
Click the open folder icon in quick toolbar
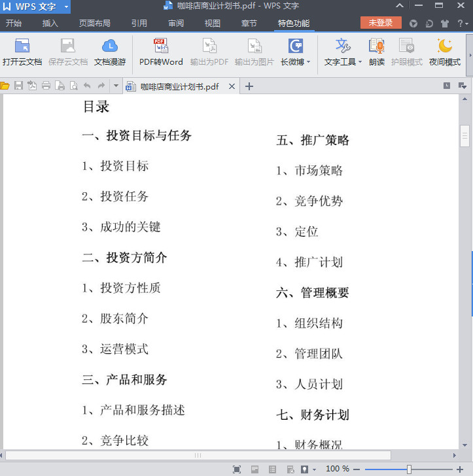5,86
